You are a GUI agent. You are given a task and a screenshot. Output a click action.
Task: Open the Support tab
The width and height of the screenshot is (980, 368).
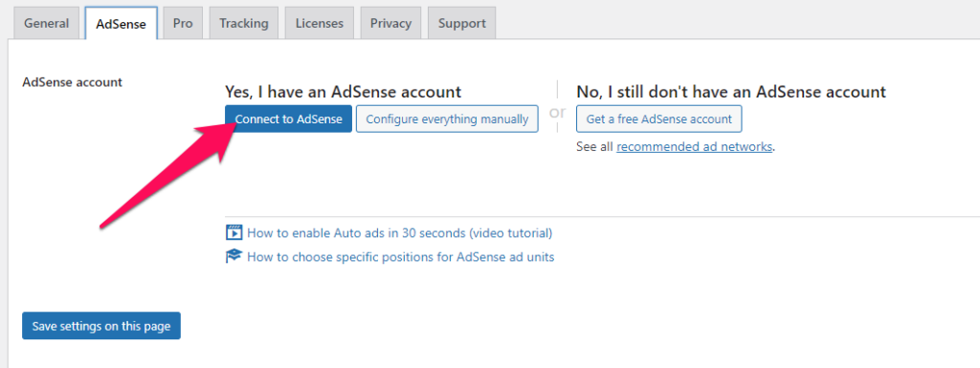(462, 23)
